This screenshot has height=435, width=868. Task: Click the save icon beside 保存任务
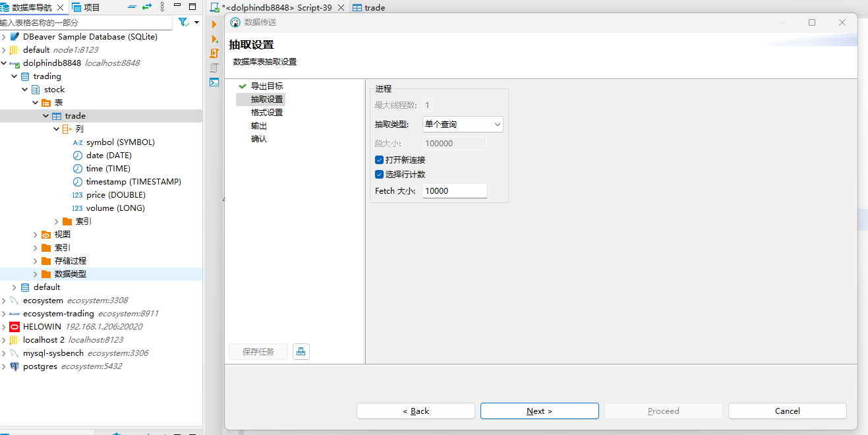(x=301, y=351)
